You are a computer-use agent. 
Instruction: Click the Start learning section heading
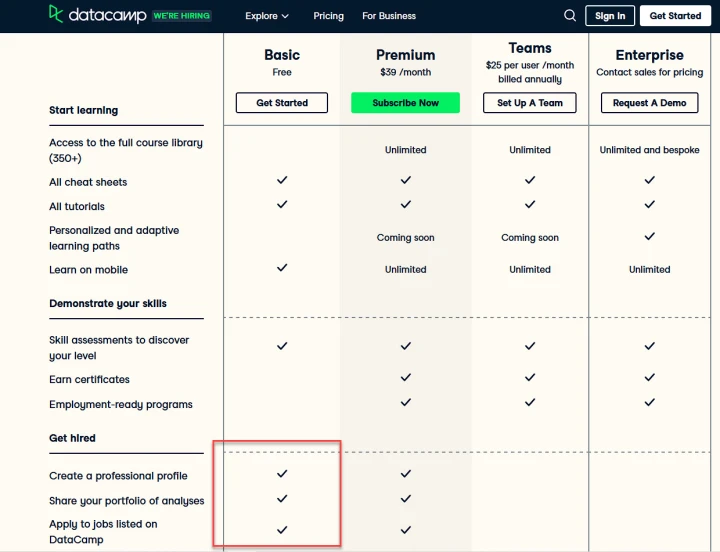(84, 110)
